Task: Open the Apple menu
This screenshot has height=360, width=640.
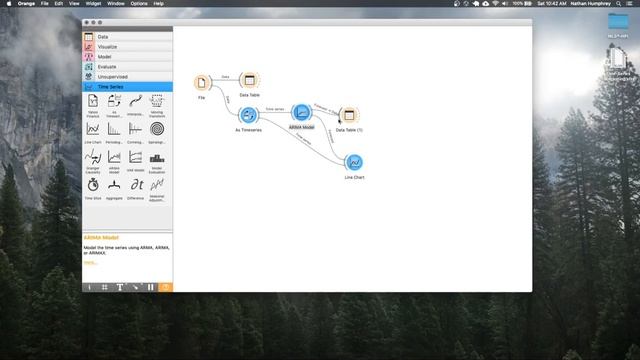Action: point(9,3)
